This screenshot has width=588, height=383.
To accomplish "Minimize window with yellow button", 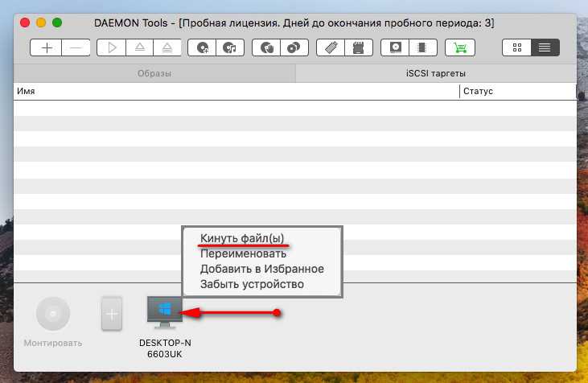I will click(41, 23).
